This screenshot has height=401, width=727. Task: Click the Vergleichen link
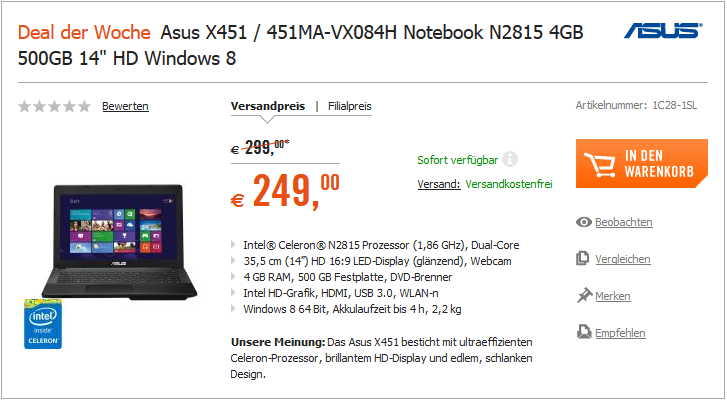point(623,259)
